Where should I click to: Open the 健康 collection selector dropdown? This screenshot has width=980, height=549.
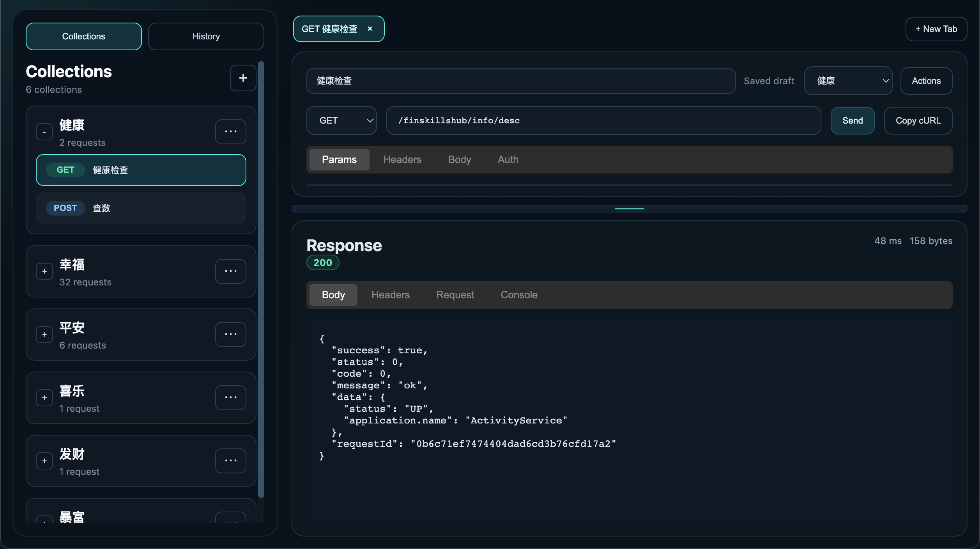[x=848, y=81]
